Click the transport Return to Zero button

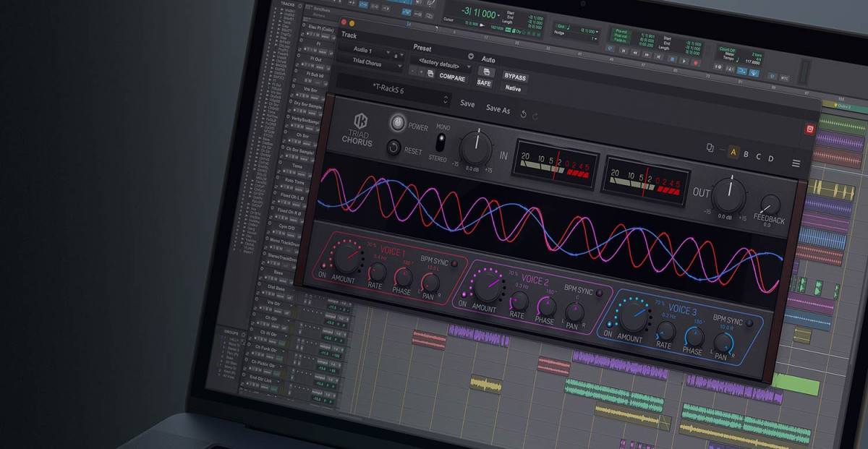point(624,52)
